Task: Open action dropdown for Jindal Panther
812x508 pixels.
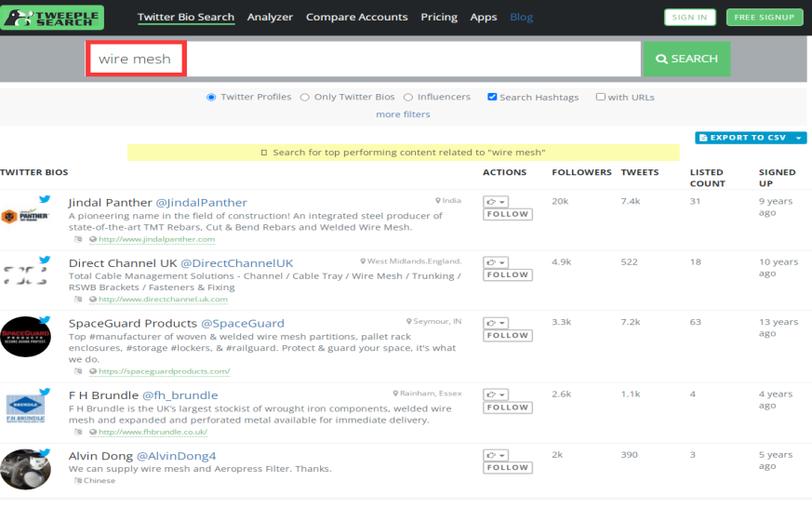Action: [x=496, y=202]
